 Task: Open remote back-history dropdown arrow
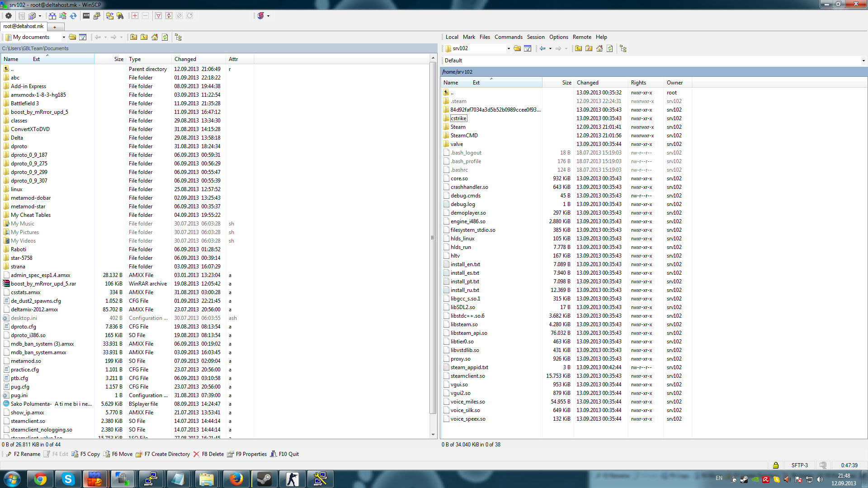pos(550,48)
